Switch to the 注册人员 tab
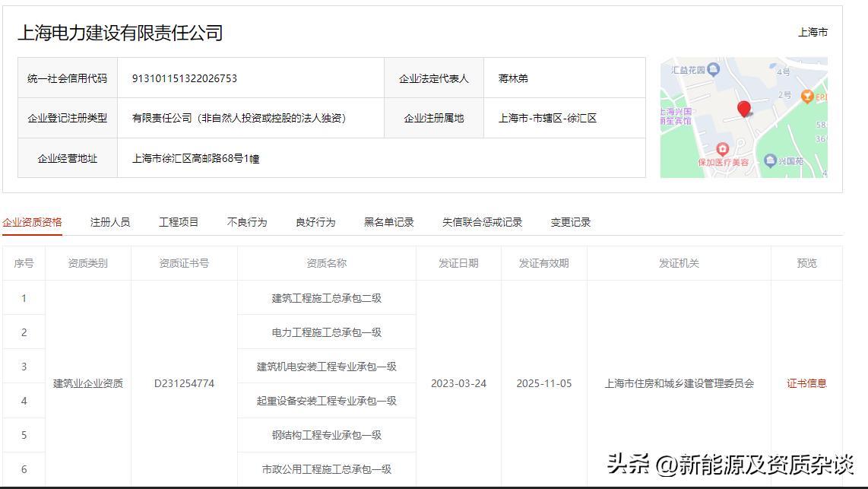The image size is (868, 489). (x=111, y=221)
